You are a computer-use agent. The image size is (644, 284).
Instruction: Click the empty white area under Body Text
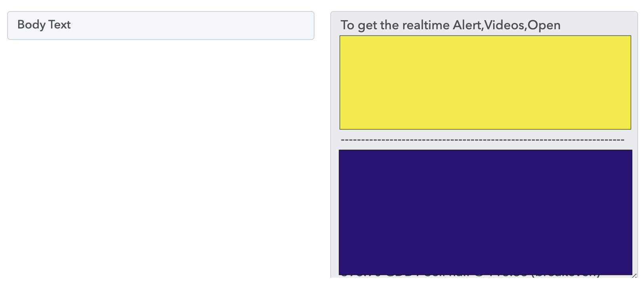(161, 158)
